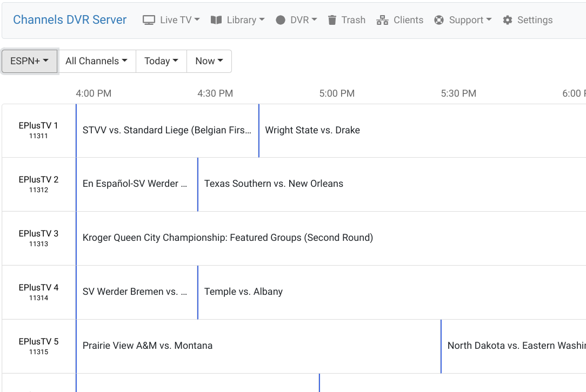Screen dimensions: 586x392
Task: Select the EPlusTV 3 channel label
Action: 38,238
